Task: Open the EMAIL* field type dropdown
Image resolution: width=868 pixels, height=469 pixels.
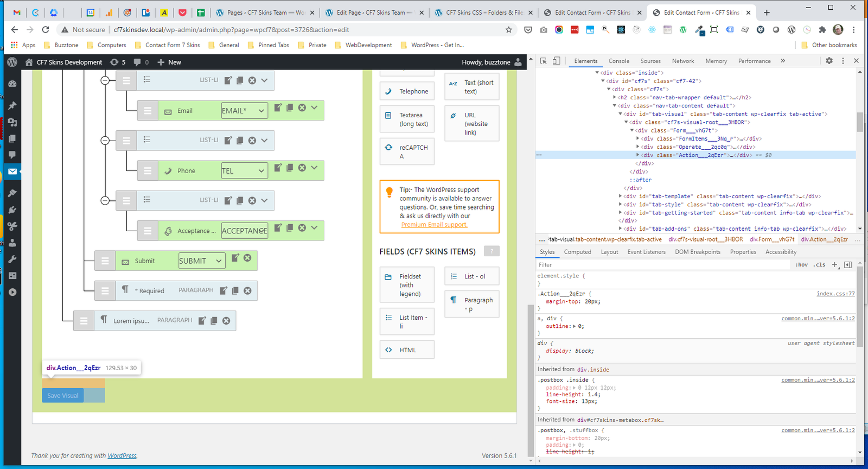Action: 244,111
